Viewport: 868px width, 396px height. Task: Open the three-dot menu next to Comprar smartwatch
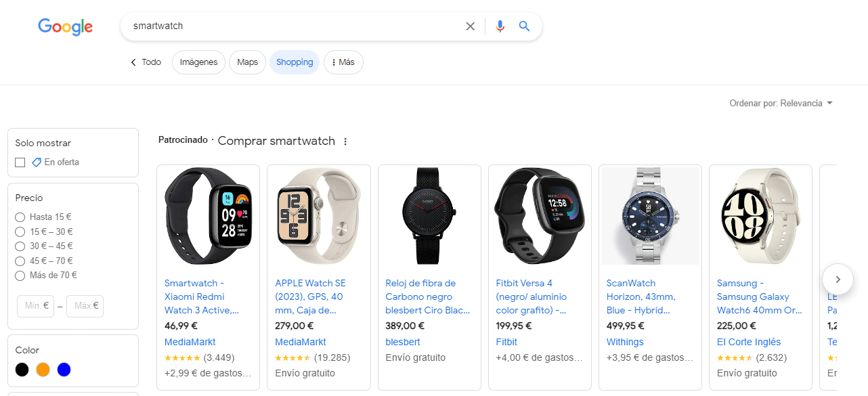click(x=345, y=141)
